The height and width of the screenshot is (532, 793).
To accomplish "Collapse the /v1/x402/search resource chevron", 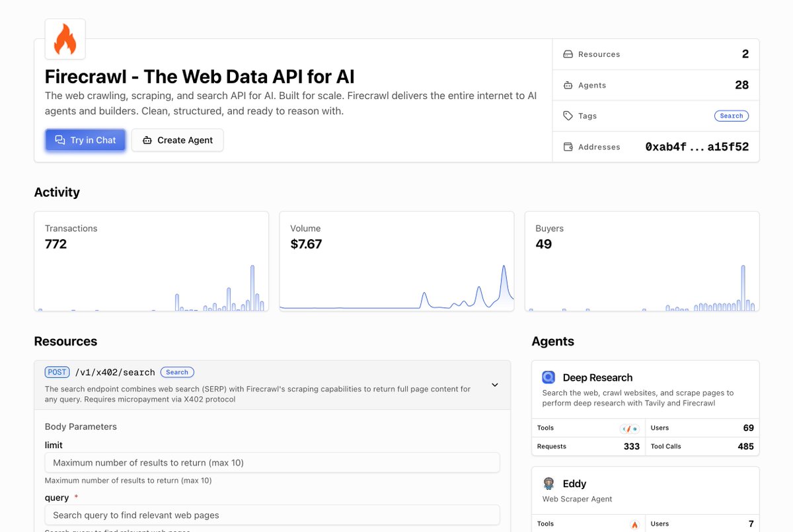I will (x=495, y=385).
